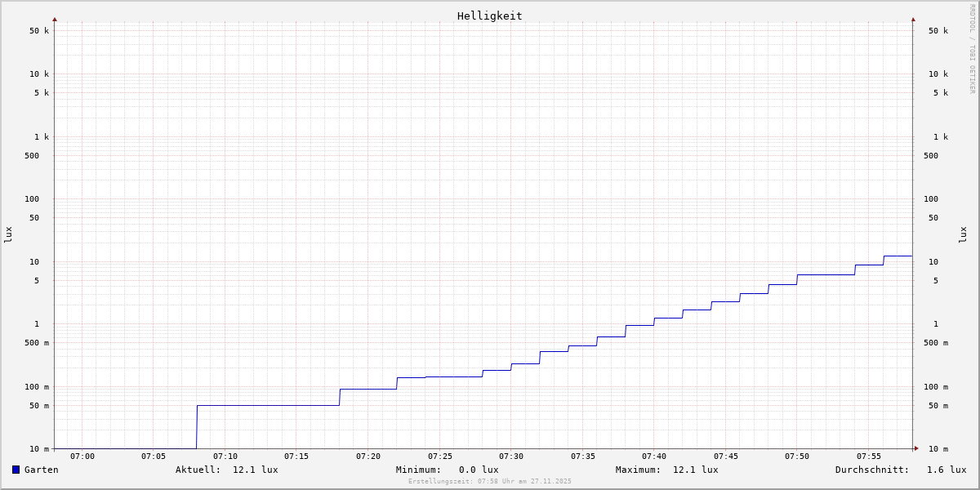Click the red arrow atop the right y-axis
The height and width of the screenshot is (490, 980).
[913, 19]
